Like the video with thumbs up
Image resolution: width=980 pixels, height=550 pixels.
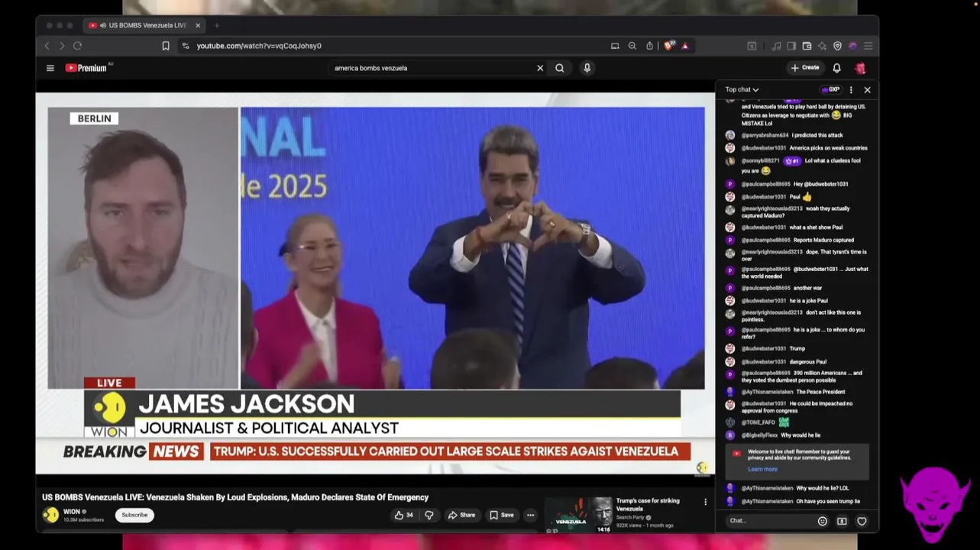pos(403,515)
